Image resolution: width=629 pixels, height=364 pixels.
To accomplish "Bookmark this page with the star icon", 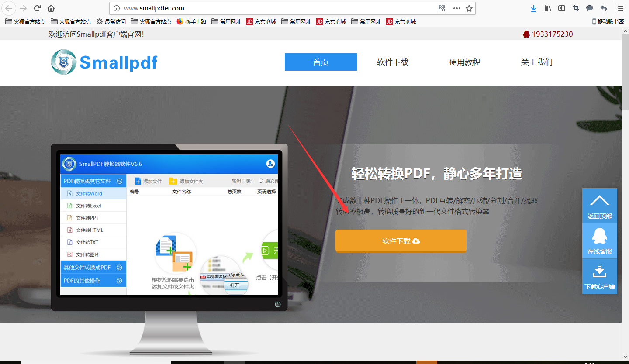I will 469,8.
